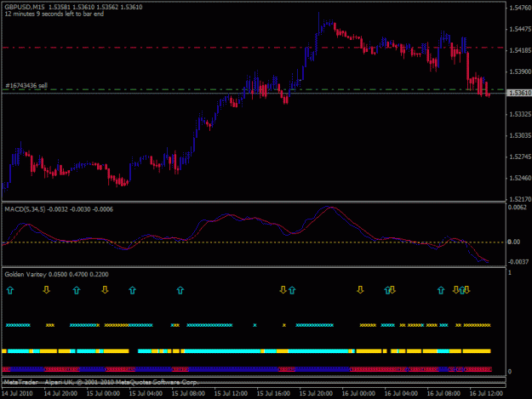The image size is (532, 399).
Task: Click the 1.53035 price scale value
Action: [x=520, y=135]
